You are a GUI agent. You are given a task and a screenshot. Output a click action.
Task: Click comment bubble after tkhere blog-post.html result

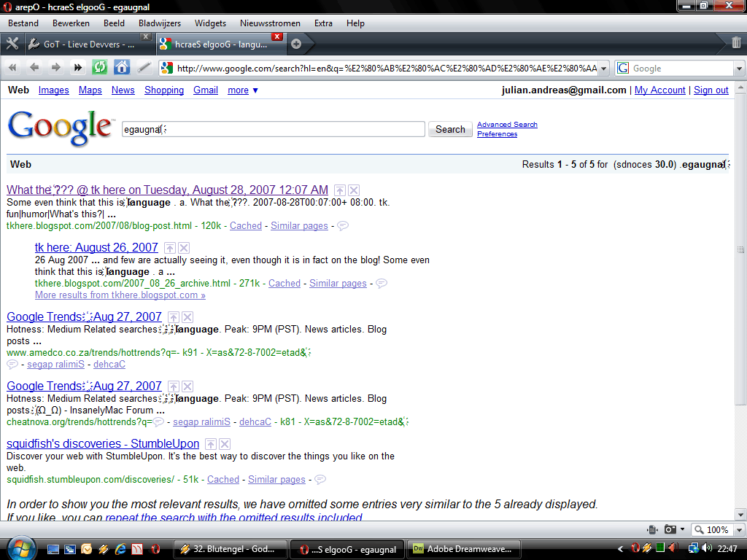pyautogui.click(x=343, y=226)
